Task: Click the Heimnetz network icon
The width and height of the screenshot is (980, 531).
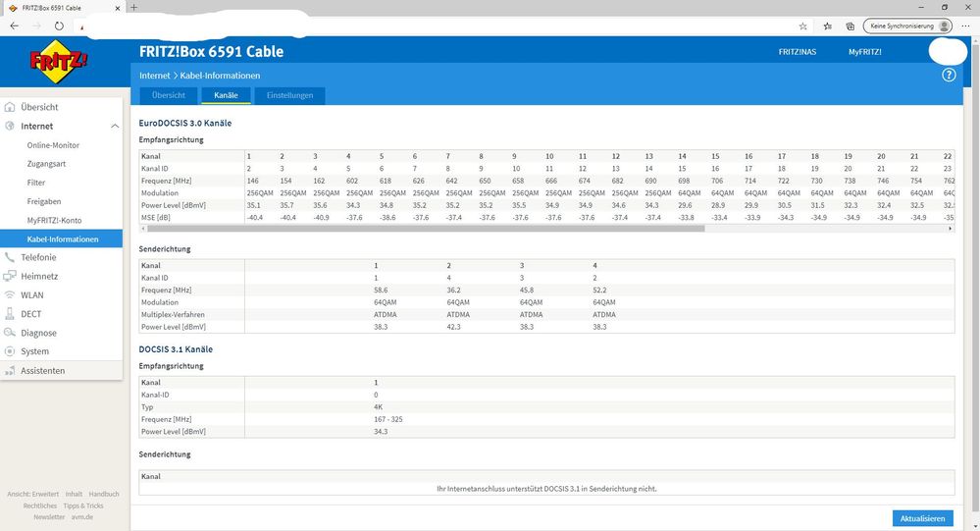Action: click(x=10, y=276)
